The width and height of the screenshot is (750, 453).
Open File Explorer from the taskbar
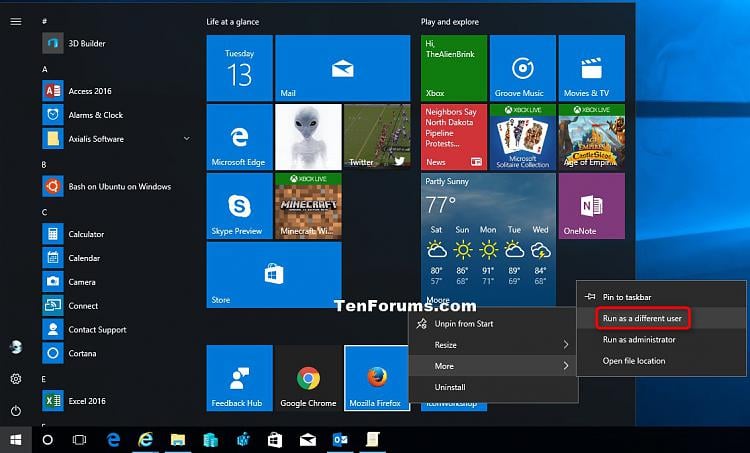pos(178,440)
